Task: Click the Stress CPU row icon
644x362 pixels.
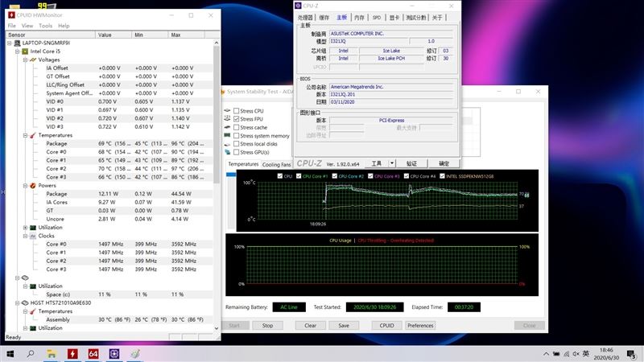Action: click(x=227, y=111)
